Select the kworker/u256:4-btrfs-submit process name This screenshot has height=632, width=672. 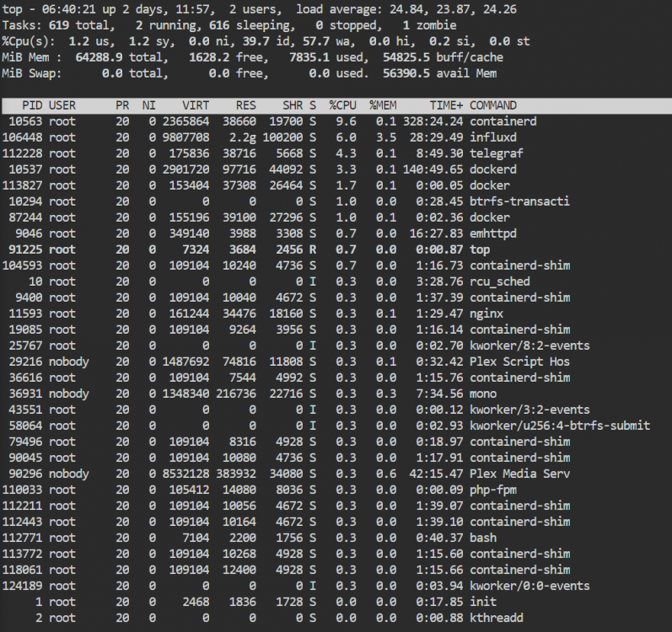click(560, 426)
